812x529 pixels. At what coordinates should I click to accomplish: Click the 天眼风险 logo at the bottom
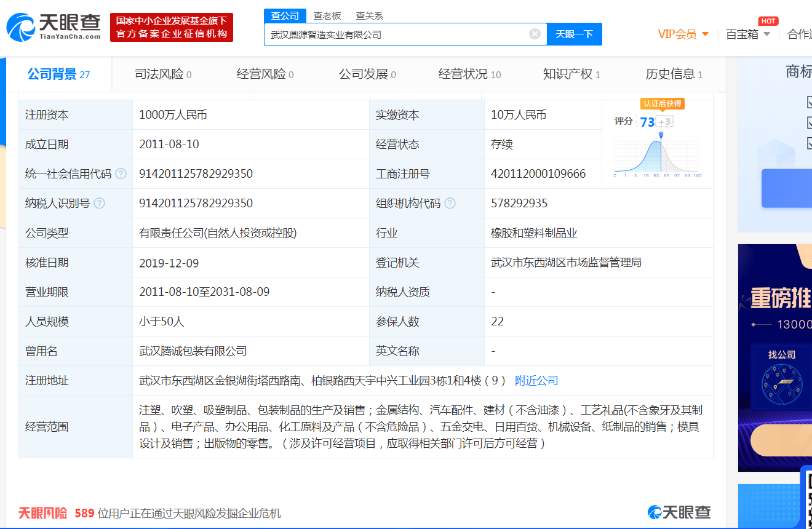42,513
